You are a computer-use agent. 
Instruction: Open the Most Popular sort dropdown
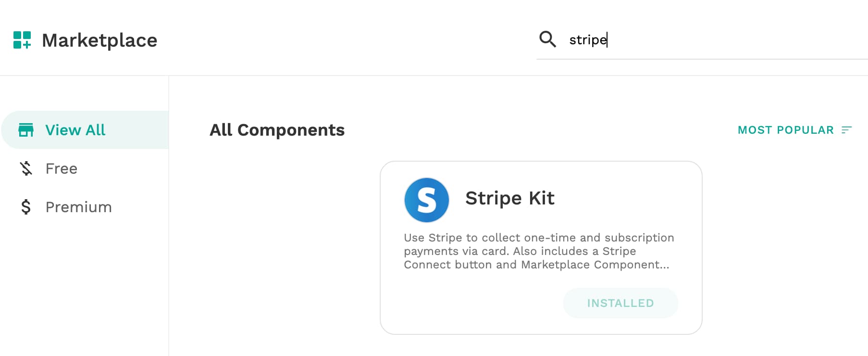[x=795, y=130]
